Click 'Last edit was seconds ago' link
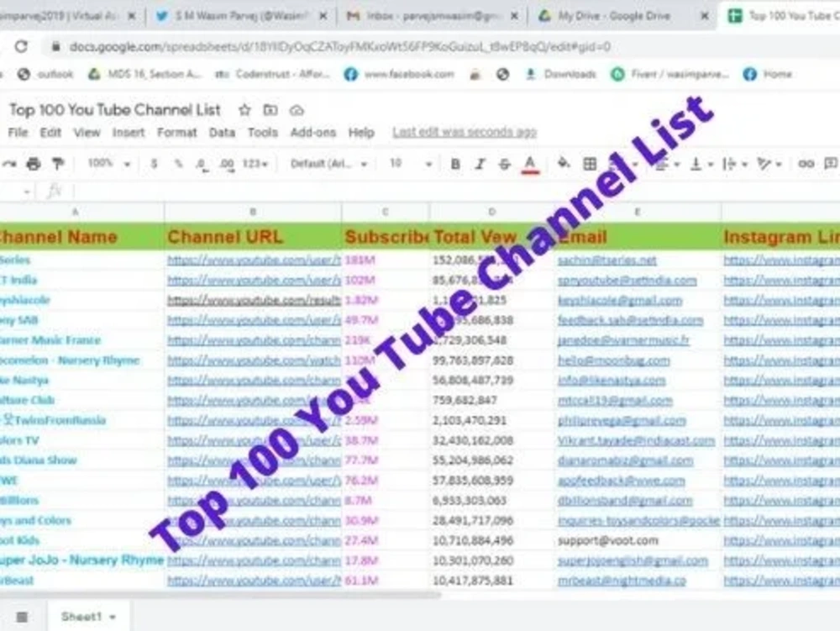The height and width of the screenshot is (631, 840). (465, 132)
